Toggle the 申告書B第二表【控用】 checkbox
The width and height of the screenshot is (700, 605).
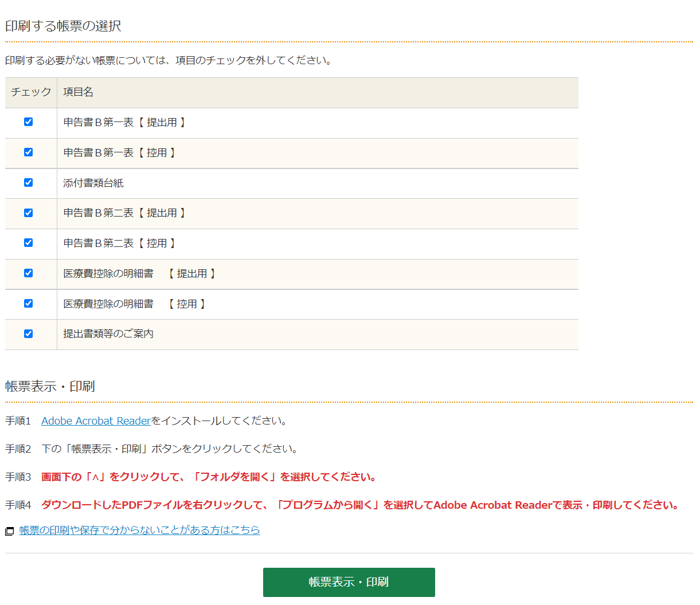[x=28, y=243]
